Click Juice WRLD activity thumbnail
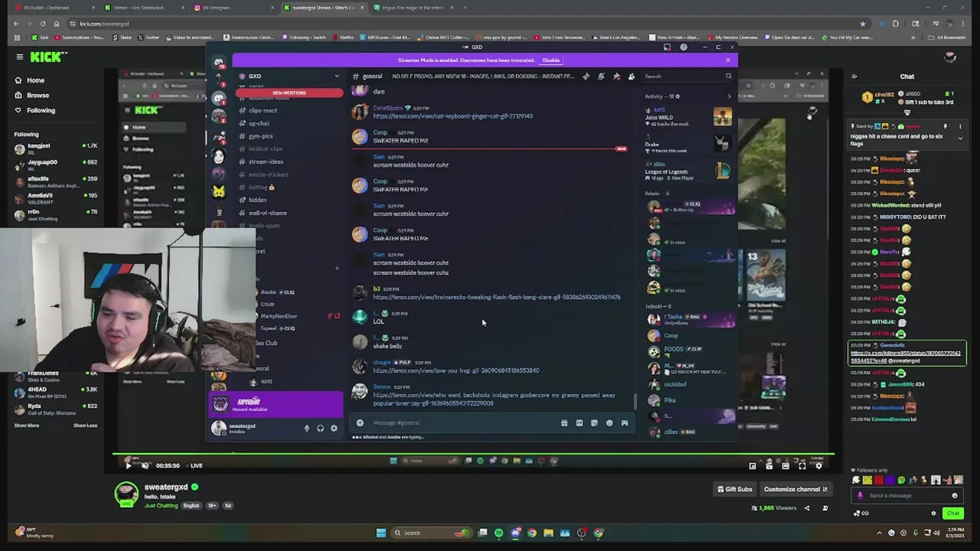The width and height of the screenshot is (980, 551). pos(722,116)
